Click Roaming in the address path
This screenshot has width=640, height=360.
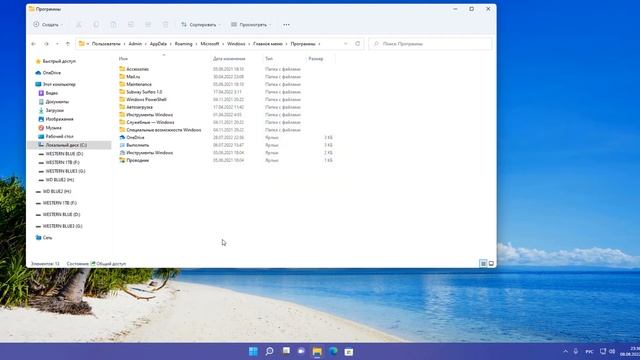[183, 44]
